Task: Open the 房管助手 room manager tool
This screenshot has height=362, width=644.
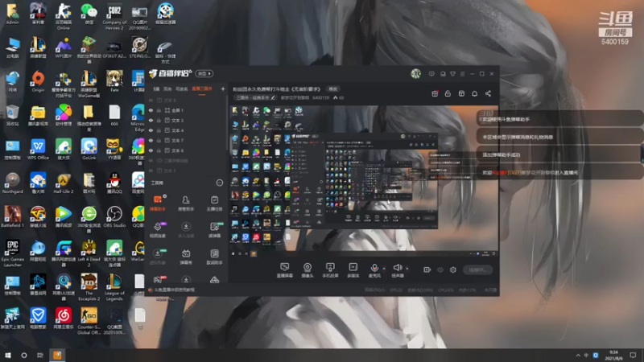Action: pos(186,203)
